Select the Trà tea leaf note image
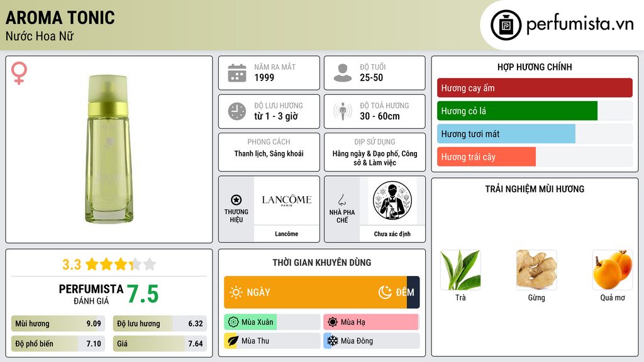Image resolution: width=644 pixels, height=362 pixels. (460, 270)
